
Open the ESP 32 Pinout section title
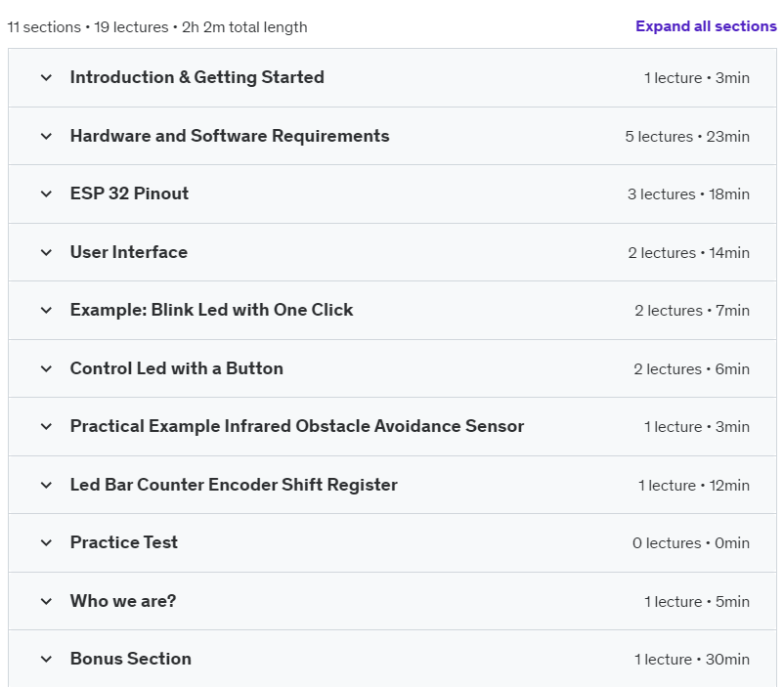pos(129,193)
